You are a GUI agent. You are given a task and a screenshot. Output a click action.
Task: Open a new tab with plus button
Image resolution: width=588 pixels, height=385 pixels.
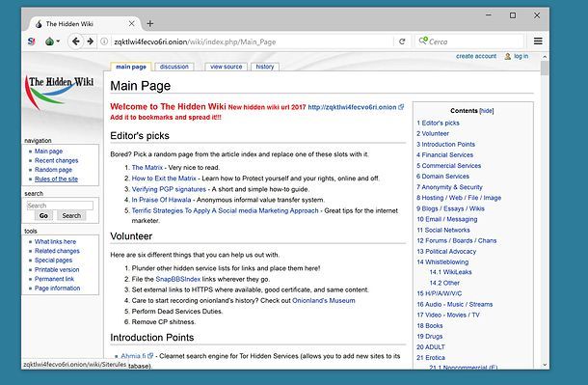coord(150,23)
